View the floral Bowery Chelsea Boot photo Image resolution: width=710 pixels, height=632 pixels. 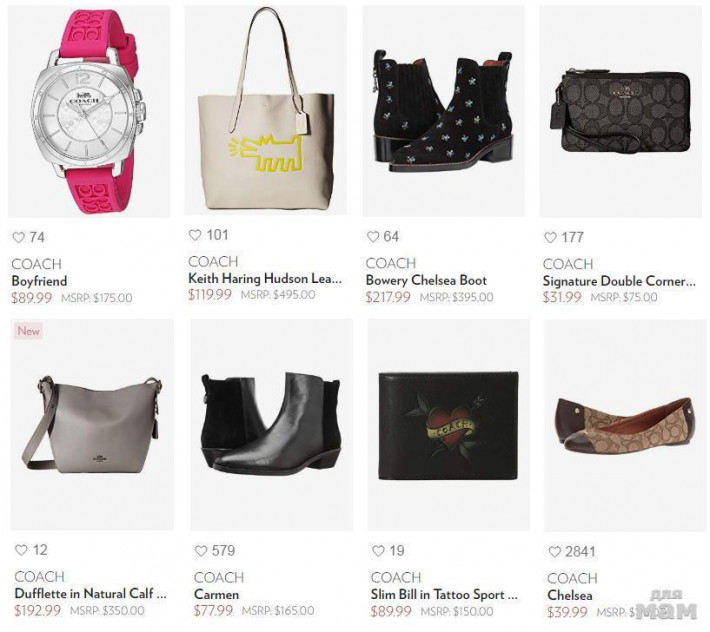tap(444, 111)
